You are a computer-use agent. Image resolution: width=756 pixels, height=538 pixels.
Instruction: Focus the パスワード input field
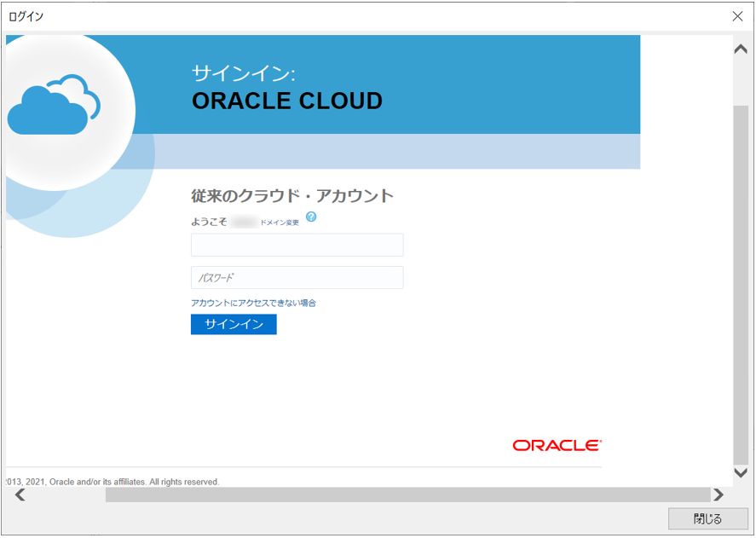click(297, 278)
